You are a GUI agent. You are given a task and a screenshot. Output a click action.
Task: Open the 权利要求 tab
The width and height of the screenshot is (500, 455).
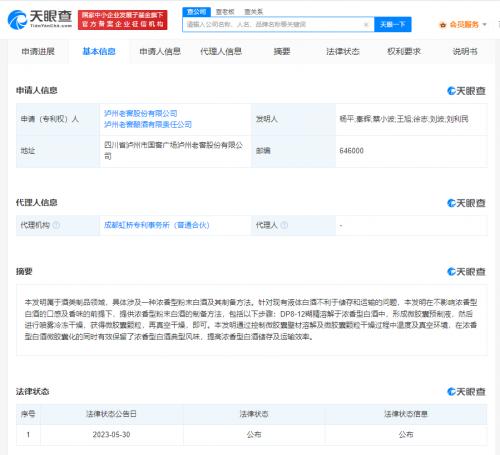[404, 51]
